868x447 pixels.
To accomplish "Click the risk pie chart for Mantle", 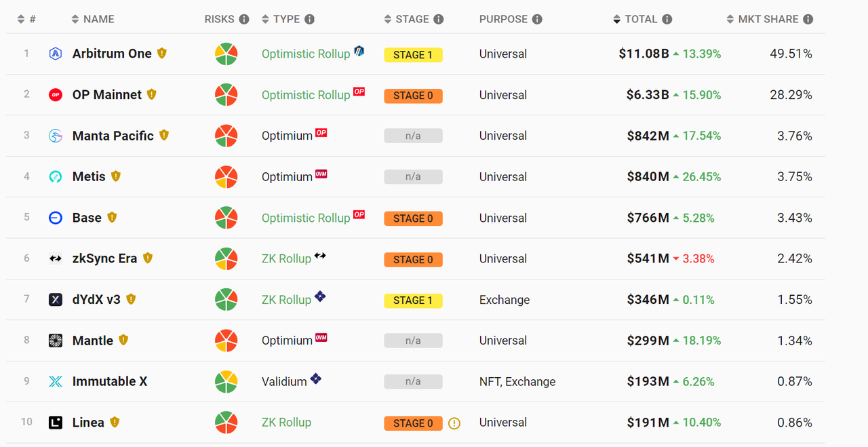I will click(x=226, y=341).
